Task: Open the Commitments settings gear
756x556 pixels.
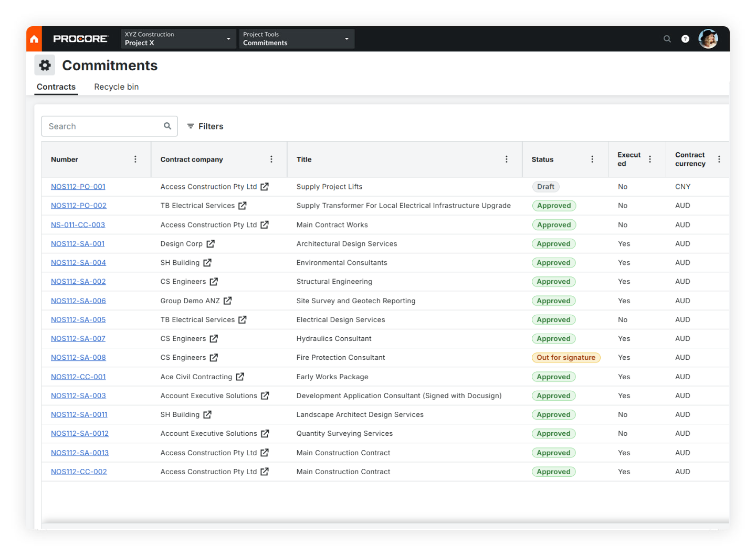Action: click(45, 65)
